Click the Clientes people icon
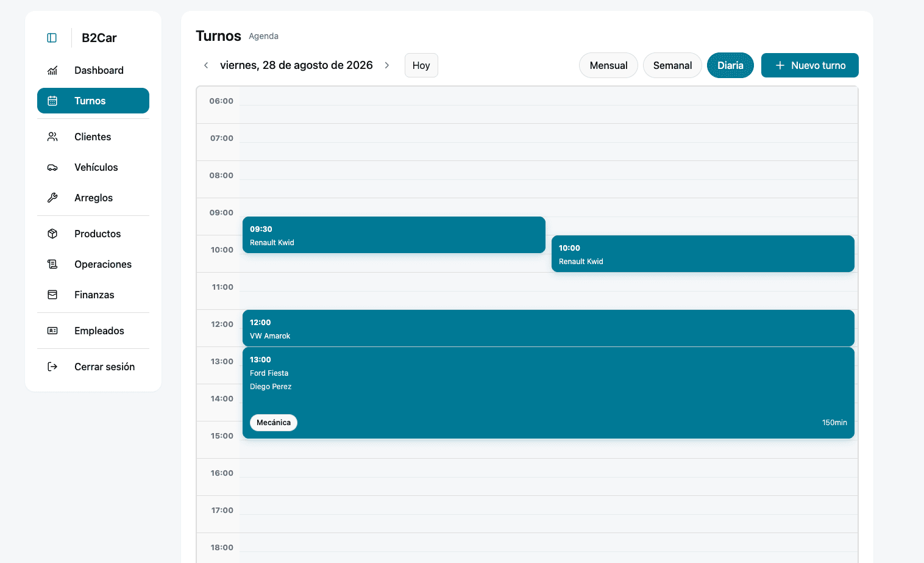This screenshot has height=563, width=924. [x=52, y=137]
